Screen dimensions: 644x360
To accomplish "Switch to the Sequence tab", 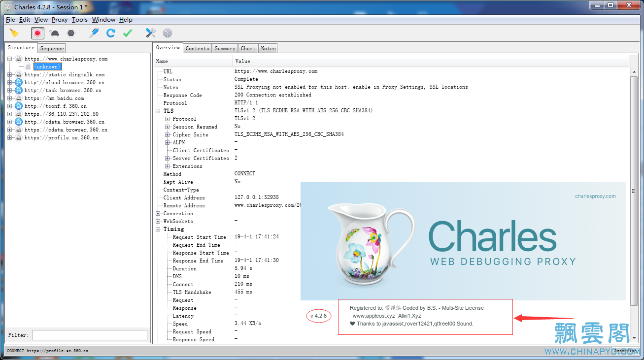I will click(52, 48).
